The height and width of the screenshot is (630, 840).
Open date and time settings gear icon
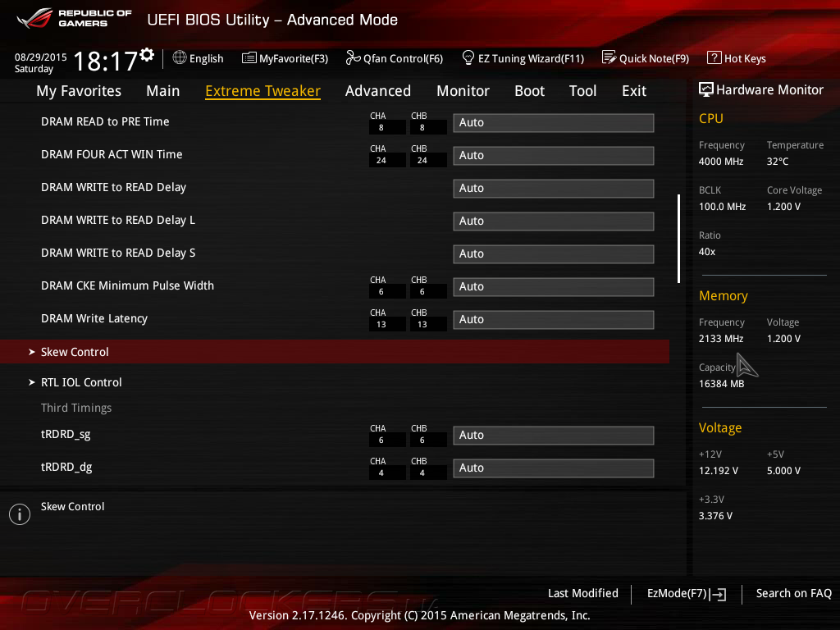point(147,55)
